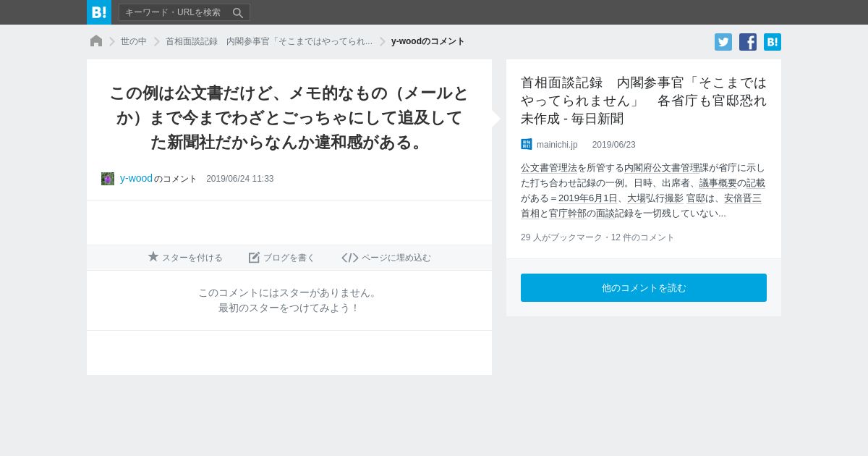
Task: Click keyword link 議事概要
Action: click(718, 182)
